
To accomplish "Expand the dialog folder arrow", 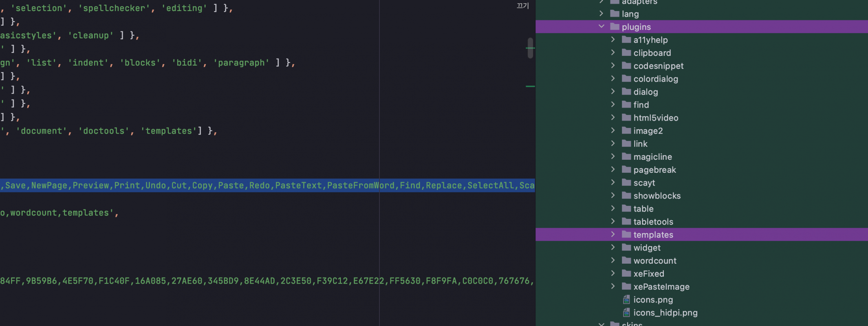I will coord(613,92).
